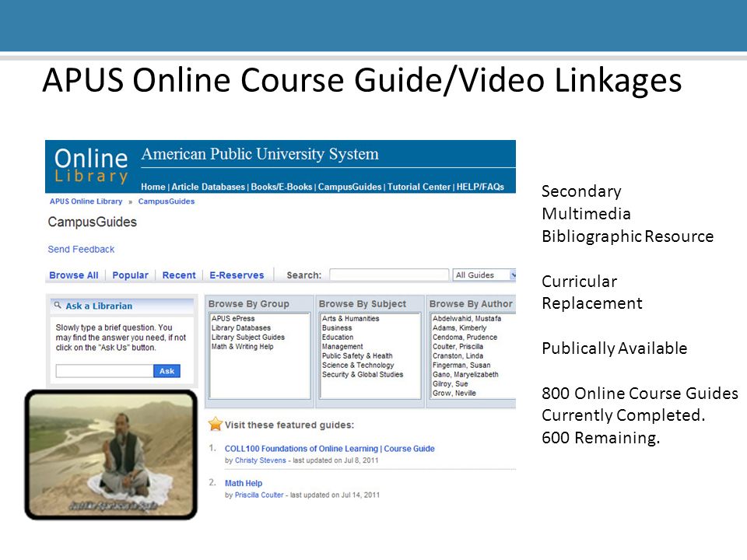Image resolution: width=747 pixels, height=560 pixels.
Task: Select author Coulter, Priscilla in list
Action: [458, 347]
